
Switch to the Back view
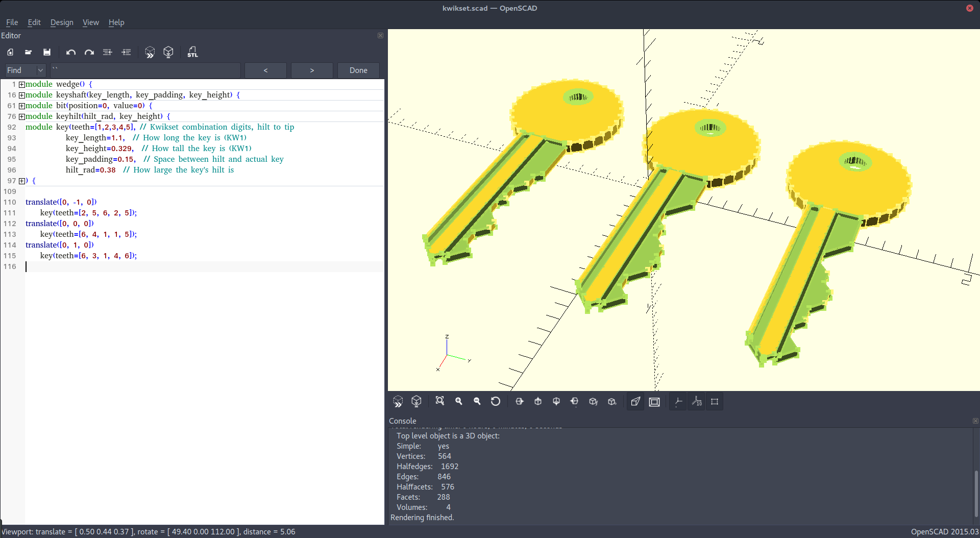[612, 402]
